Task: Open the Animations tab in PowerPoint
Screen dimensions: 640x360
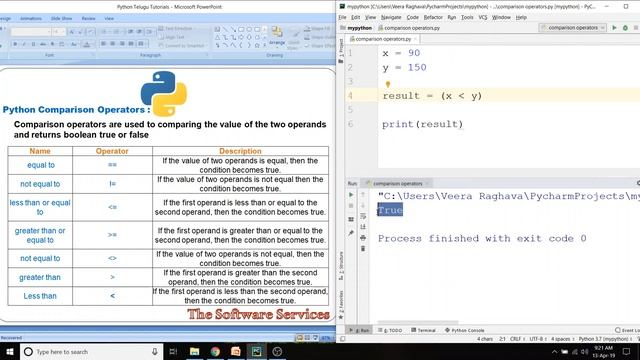Action: (x=31, y=18)
